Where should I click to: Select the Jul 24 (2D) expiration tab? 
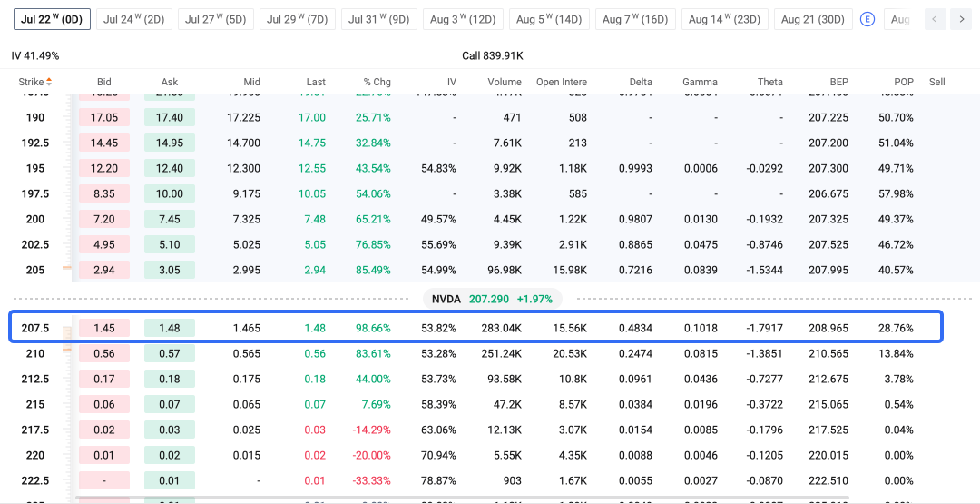pos(134,19)
